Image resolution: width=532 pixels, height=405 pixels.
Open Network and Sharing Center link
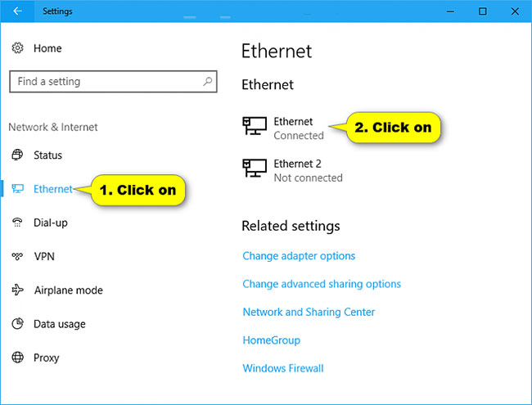click(x=309, y=312)
